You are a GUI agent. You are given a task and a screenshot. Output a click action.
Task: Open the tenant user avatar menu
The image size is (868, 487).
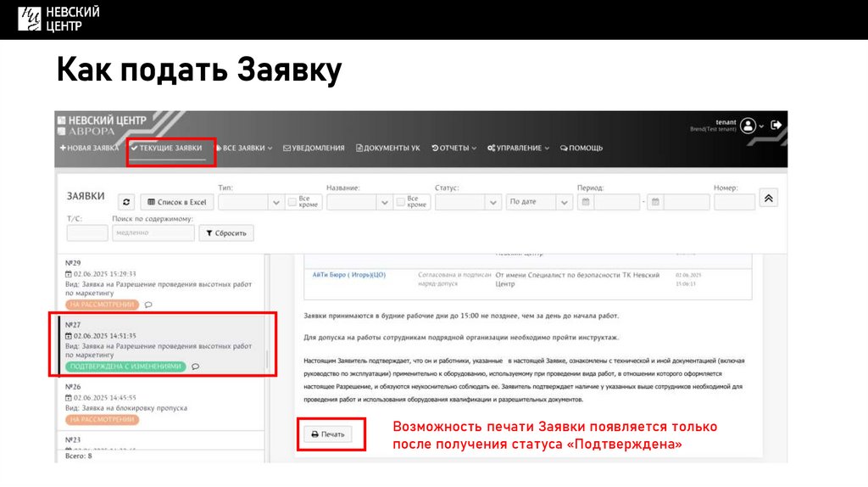tap(748, 126)
